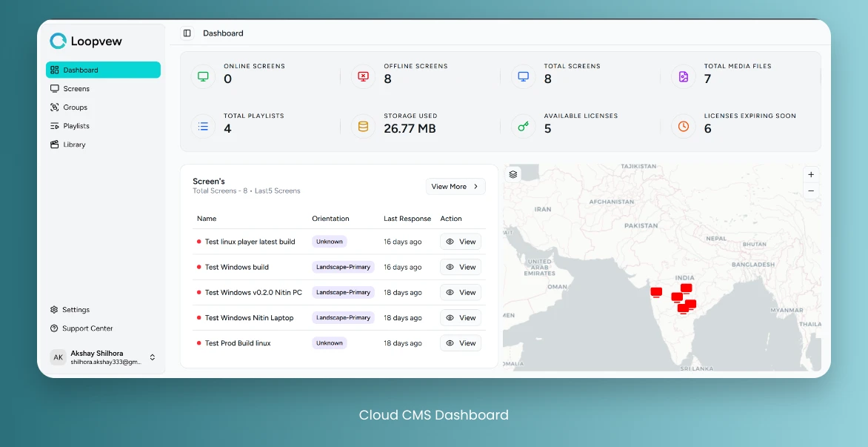View the Test Prod Build linux screen

tap(461, 343)
